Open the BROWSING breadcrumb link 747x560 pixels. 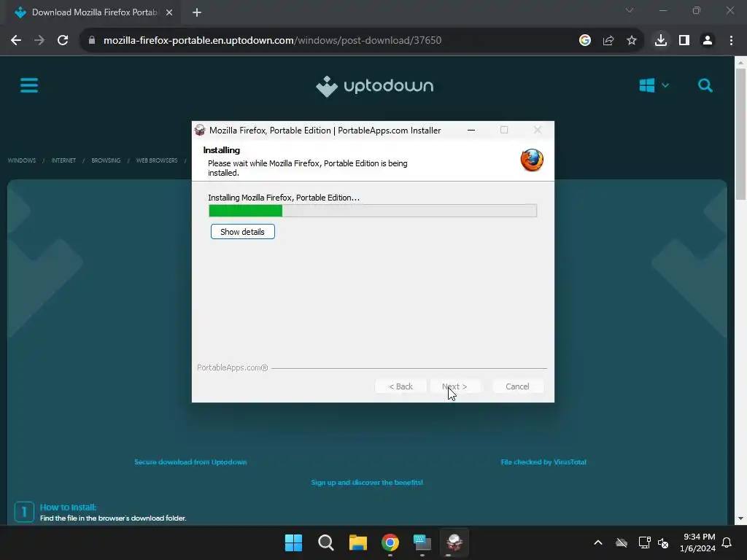pyautogui.click(x=106, y=160)
